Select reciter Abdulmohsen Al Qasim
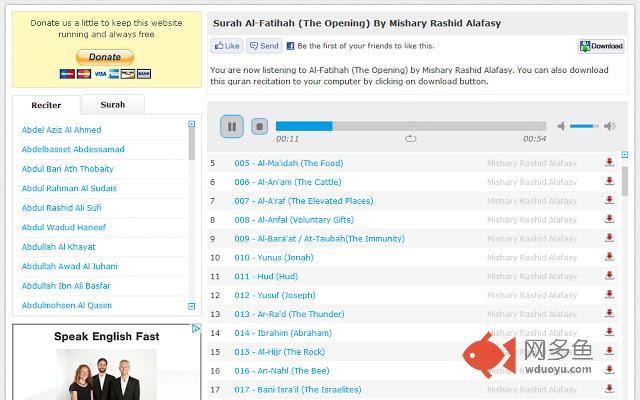This screenshot has width=640, height=400. coord(67,305)
